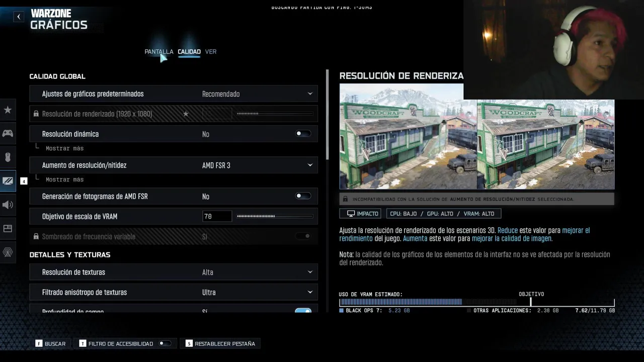Image resolution: width=644 pixels, height=362 pixels.
Task: Click Restablecer pestaña button
Action: 220,343
